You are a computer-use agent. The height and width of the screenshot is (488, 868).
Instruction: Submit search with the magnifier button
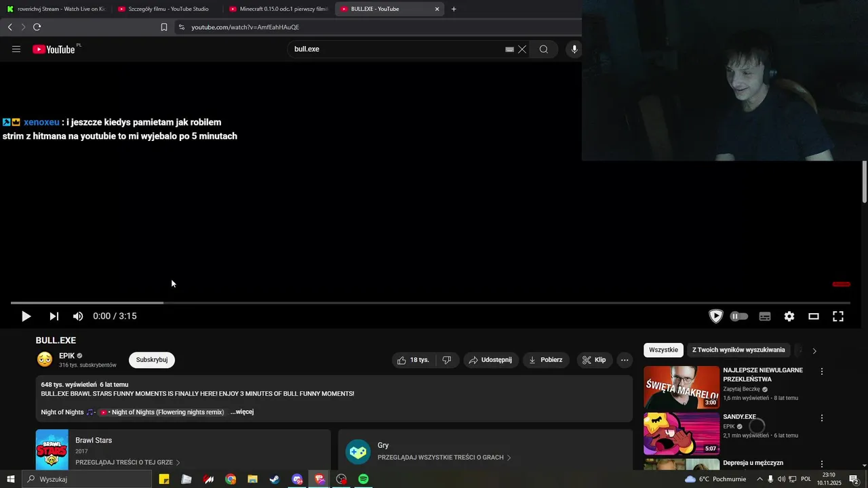544,49
